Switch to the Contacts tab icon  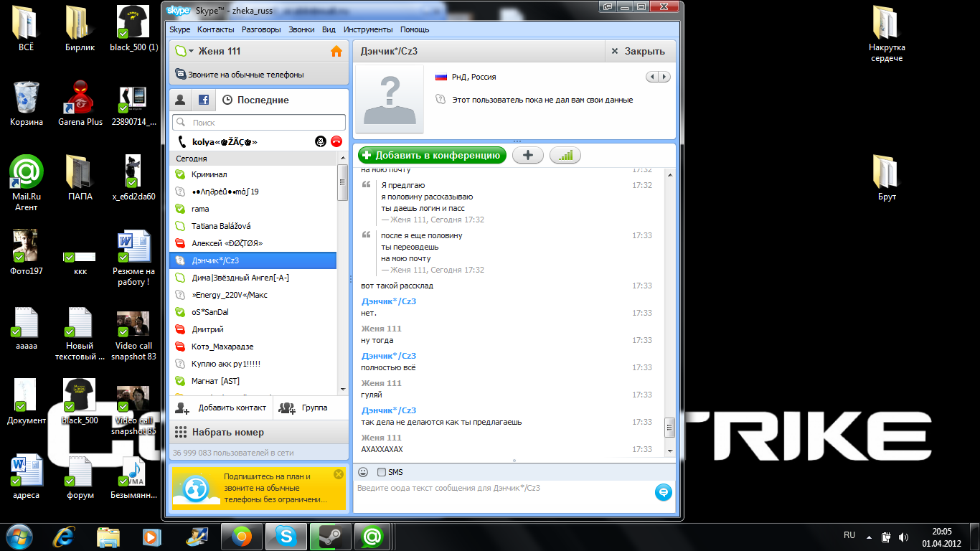point(181,100)
